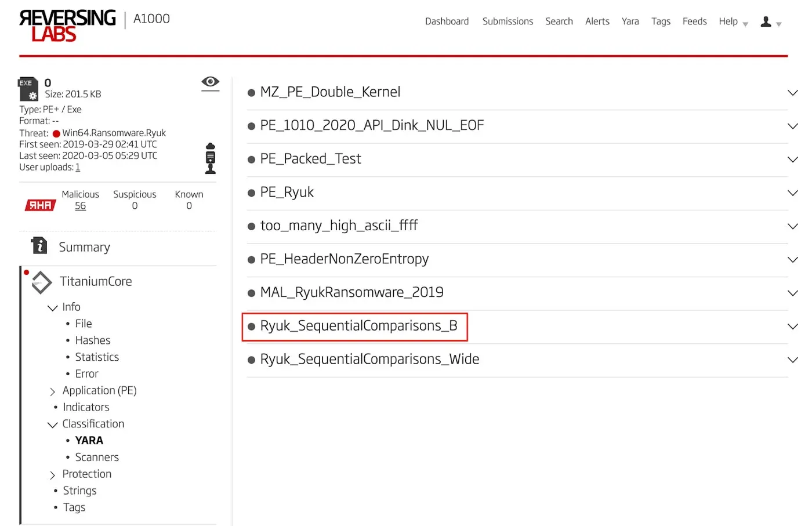This screenshot has width=812, height=526.
Task: Click the ReversingLabs logo
Action: point(67,26)
